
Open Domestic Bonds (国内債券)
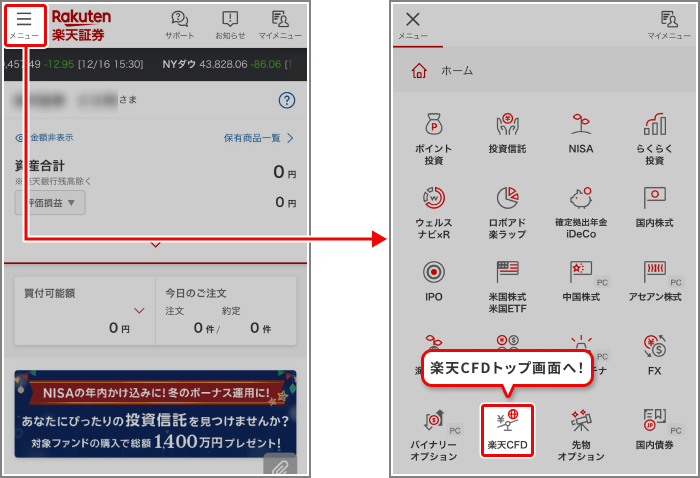point(654,430)
